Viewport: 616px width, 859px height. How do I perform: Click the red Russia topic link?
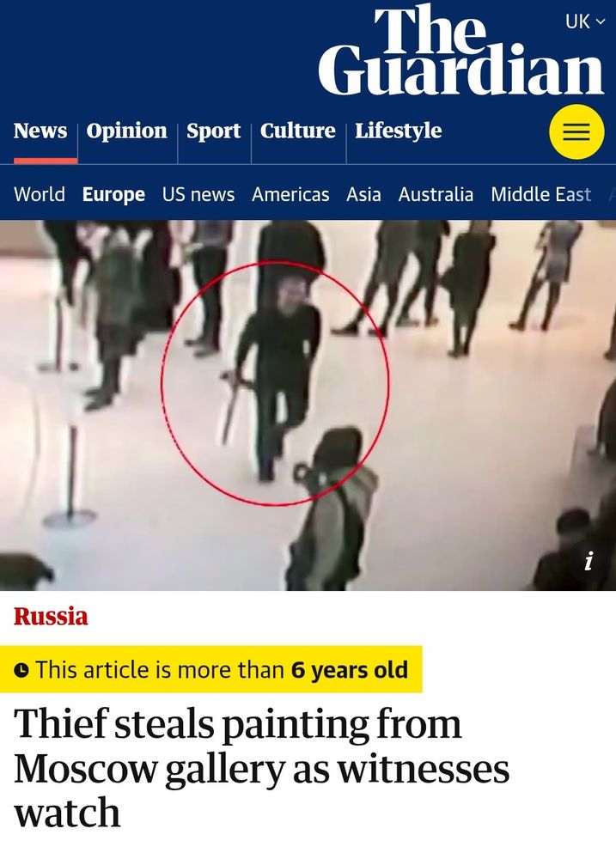[51, 616]
